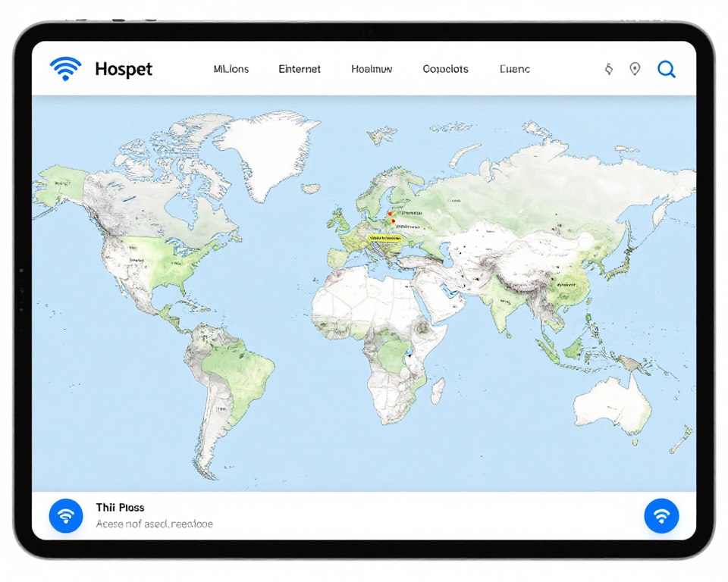Click the gray description under Thi Ploss
This screenshot has height=582, width=728.
pyautogui.click(x=154, y=524)
